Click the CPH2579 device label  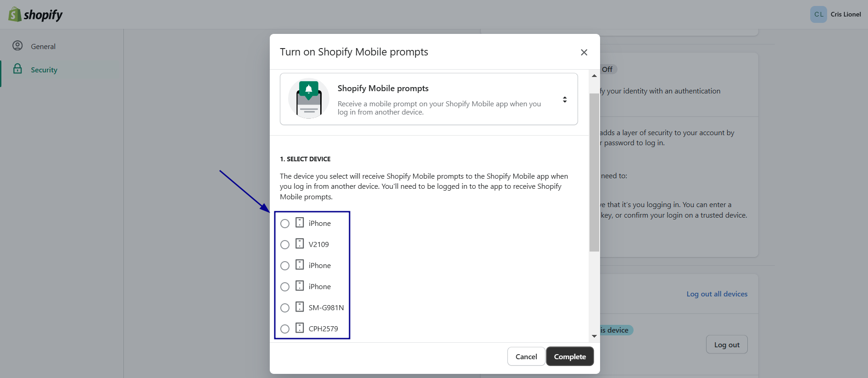pos(323,329)
